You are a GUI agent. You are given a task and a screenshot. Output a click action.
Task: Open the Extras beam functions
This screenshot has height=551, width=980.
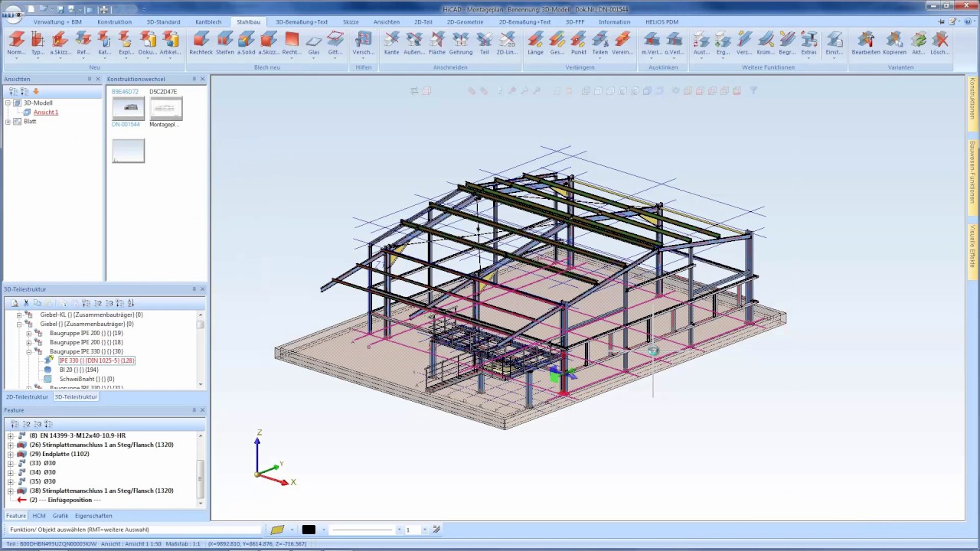pos(808,43)
